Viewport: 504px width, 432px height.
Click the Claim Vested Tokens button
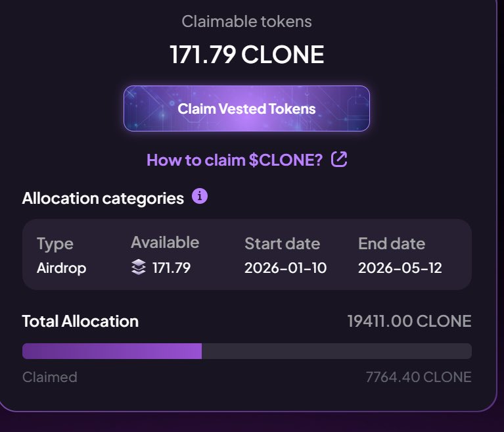246,108
